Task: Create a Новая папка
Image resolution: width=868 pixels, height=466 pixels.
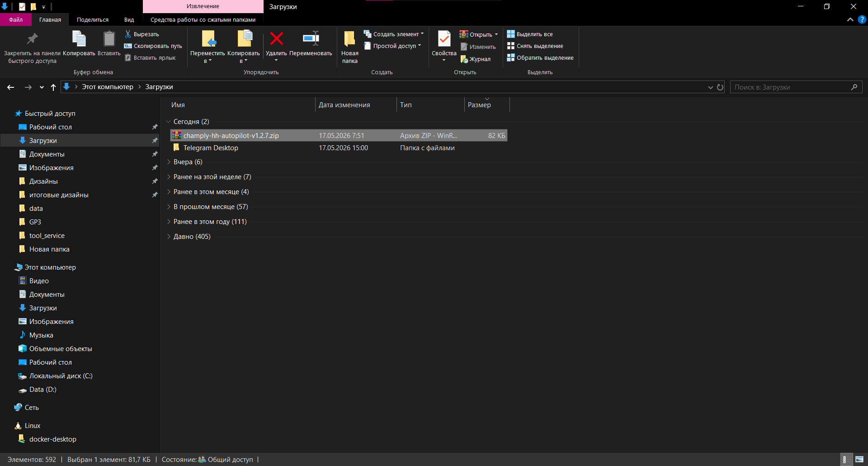Action: [349, 47]
